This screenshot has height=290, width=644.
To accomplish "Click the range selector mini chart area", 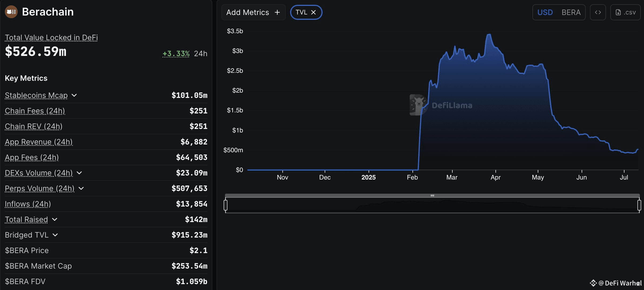I will (432, 205).
